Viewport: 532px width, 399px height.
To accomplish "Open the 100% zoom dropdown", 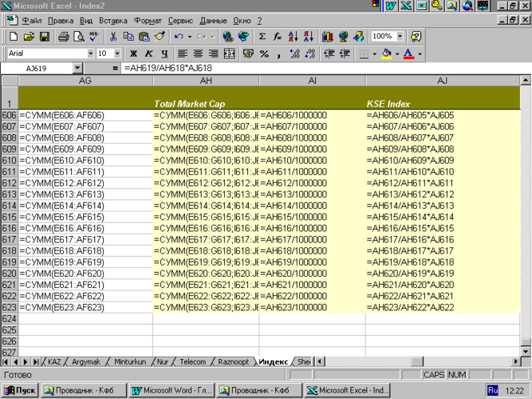I will pyautogui.click(x=399, y=37).
